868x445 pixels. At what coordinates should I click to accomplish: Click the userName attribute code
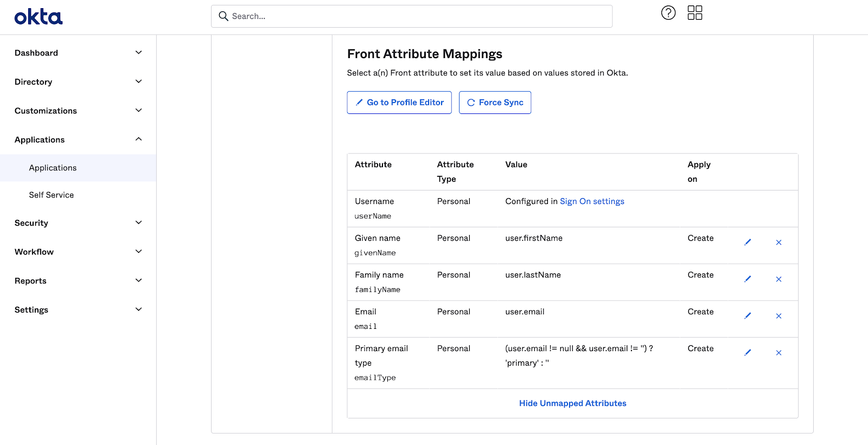point(373,216)
